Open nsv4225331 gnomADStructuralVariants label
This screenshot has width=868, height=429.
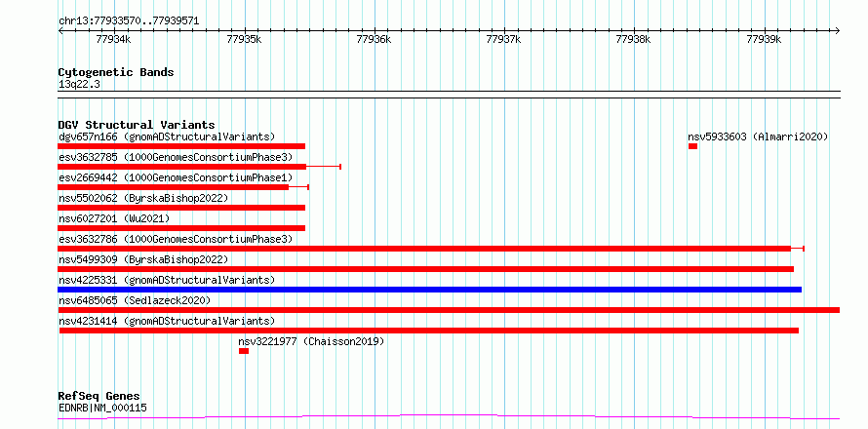[x=167, y=280]
